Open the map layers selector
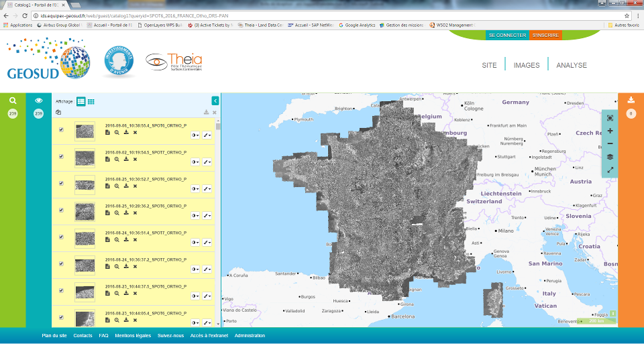This screenshot has width=644, height=362. [610, 157]
